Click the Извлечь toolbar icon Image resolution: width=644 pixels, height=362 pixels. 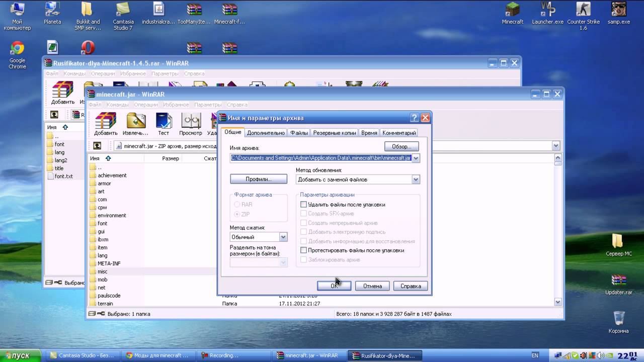pyautogui.click(x=136, y=123)
